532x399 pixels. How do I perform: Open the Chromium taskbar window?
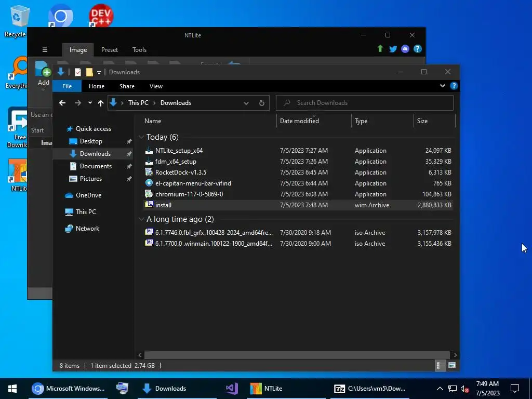coord(68,389)
